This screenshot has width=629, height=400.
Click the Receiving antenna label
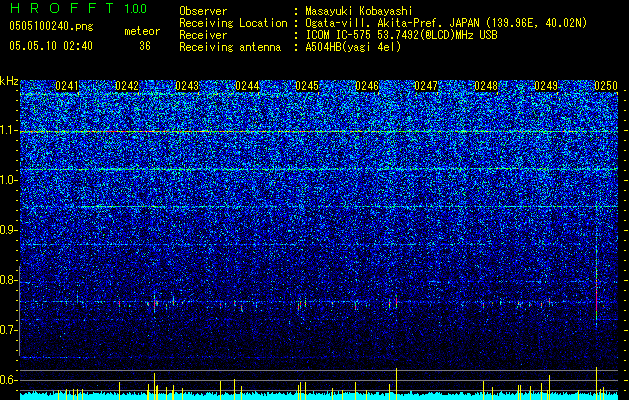(x=230, y=47)
